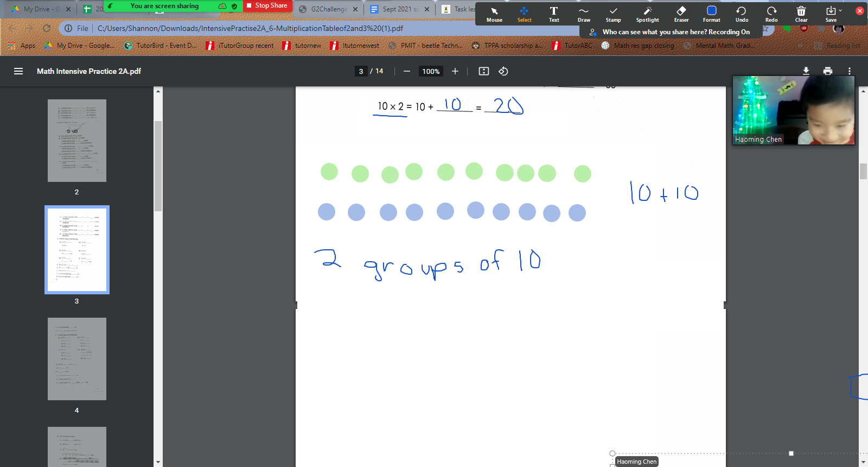This screenshot has width=868, height=467.
Task: Save annotations using Save icon
Action: point(831,14)
